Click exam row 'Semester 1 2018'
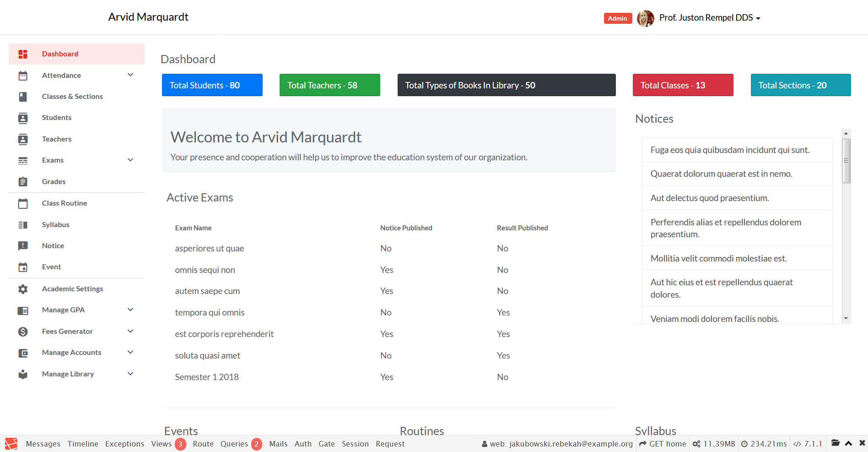This screenshot has width=868, height=452. point(388,377)
